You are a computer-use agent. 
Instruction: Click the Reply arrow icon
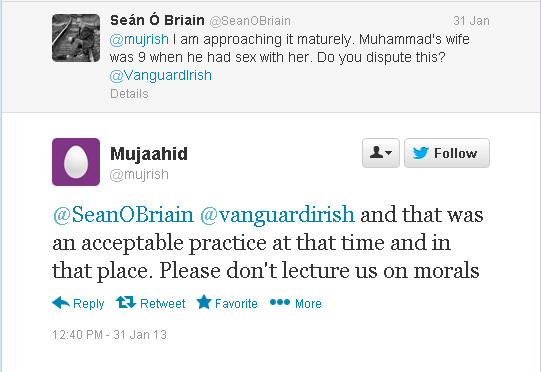(x=61, y=303)
